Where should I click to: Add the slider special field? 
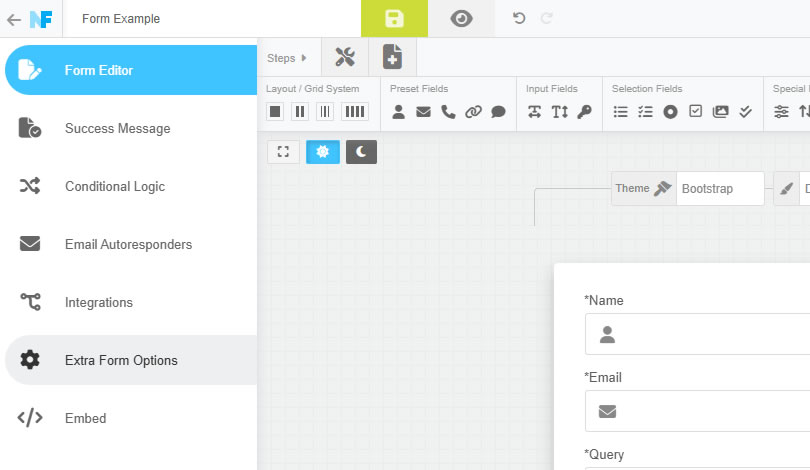(781, 112)
